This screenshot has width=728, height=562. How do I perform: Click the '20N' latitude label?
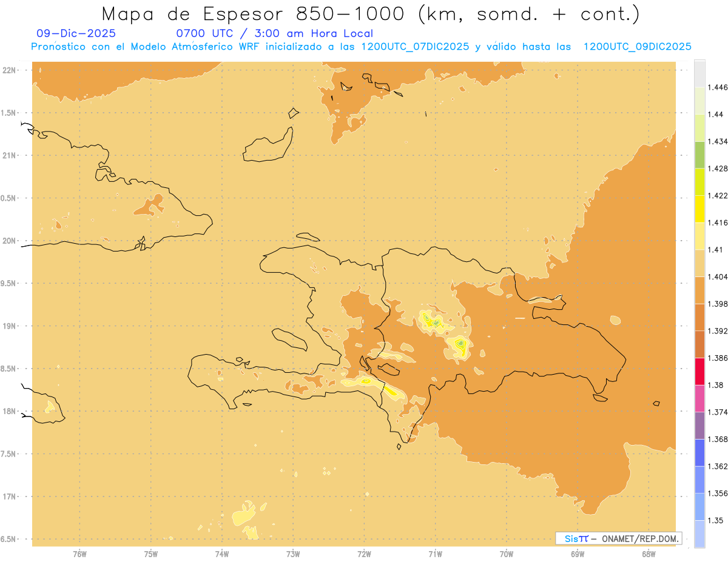point(9,241)
